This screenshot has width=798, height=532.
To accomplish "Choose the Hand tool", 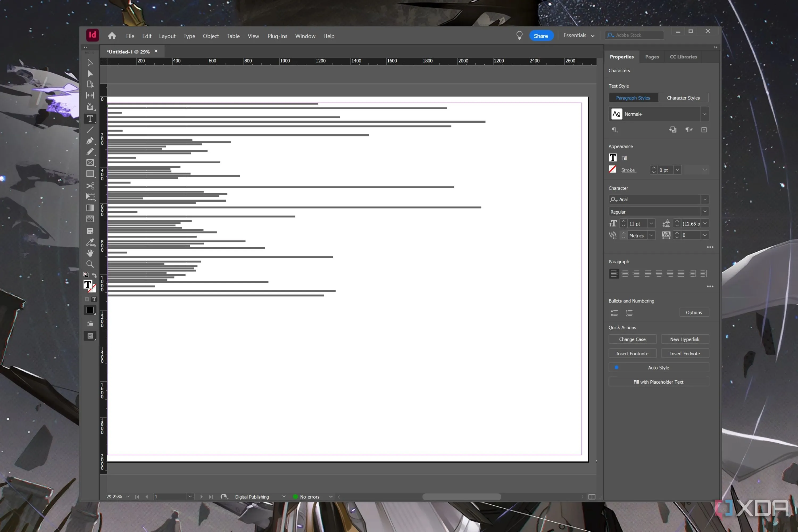I will (x=90, y=253).
